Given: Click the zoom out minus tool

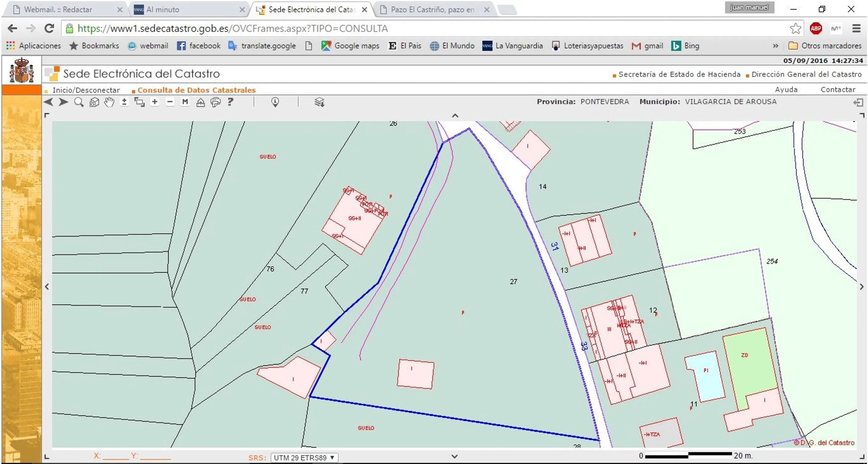Looking at the screenshot, I should coord(170,102).
